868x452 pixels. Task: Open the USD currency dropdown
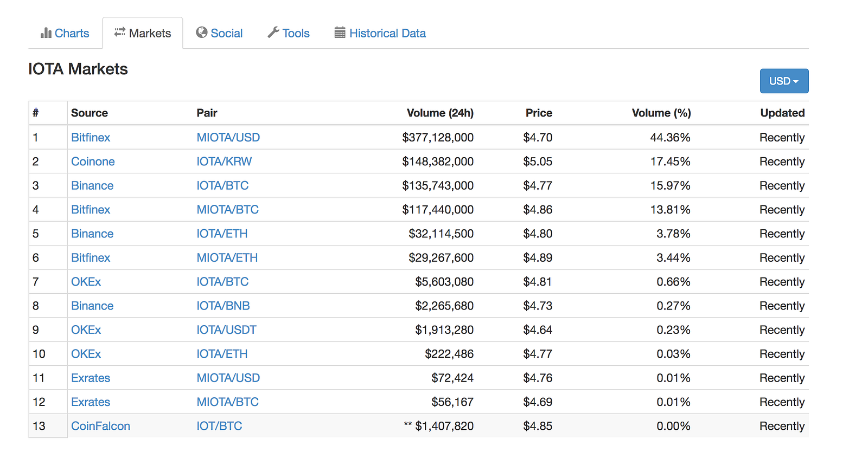coord(784,81)
